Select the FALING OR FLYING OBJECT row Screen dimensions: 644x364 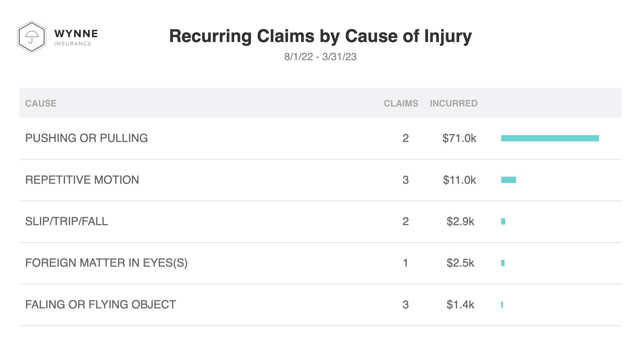[320, 305]
